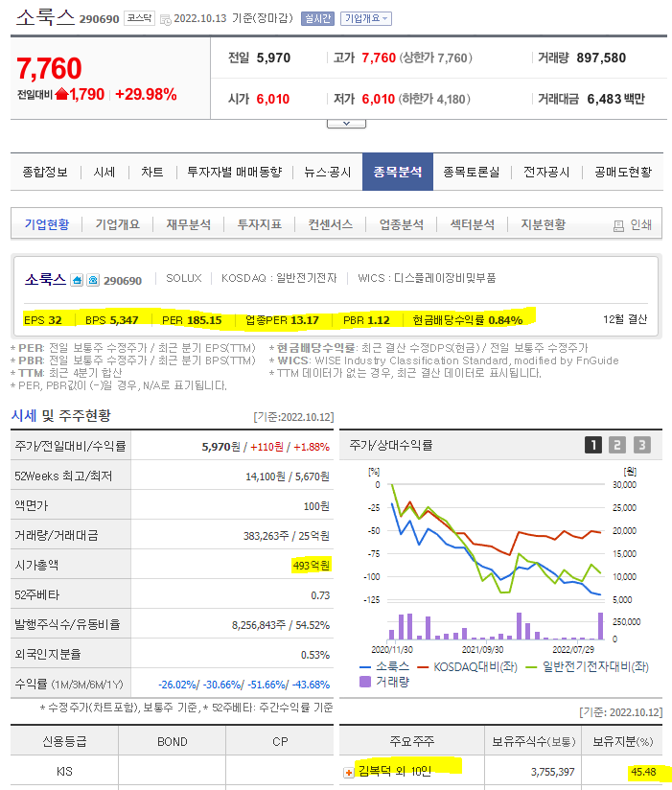Select the 재무분석 sub-tab
The image size is (672, 790).
pyautogui.click(x=189, y=224)
